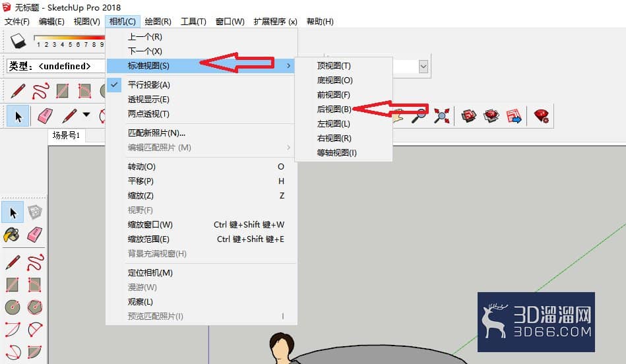The image size is (626, 364).
Task: Open the 绘图(R) Draw menu
Action: [158, 22]
